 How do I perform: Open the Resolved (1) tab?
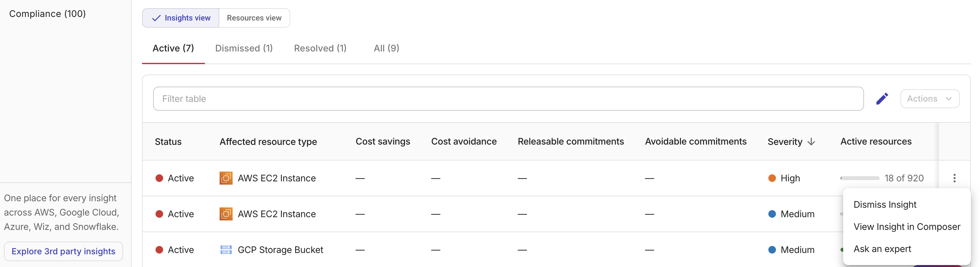320,48
